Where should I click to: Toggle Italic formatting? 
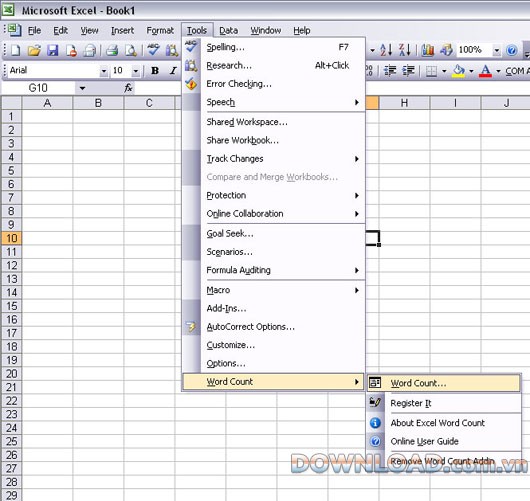coord(173,70)
